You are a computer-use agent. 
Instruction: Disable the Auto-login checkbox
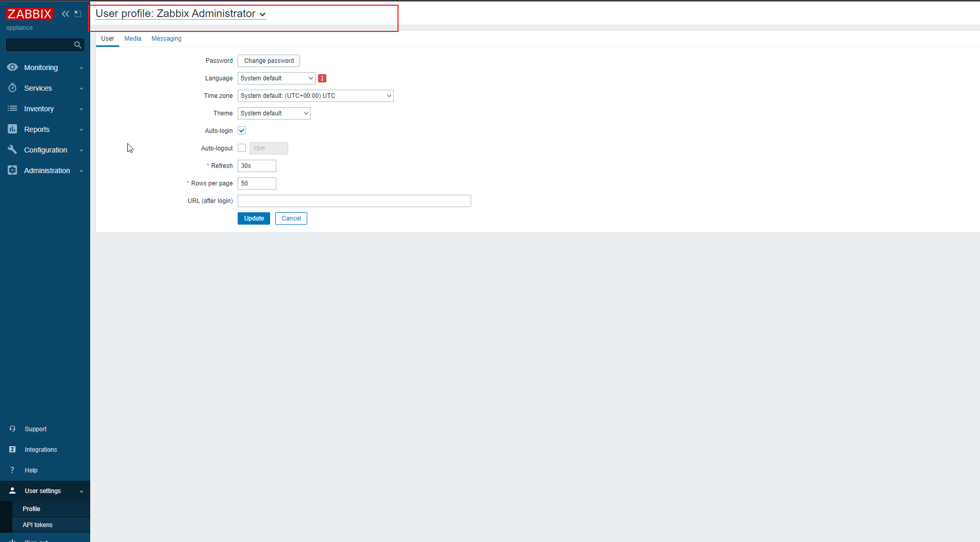(242, 131)
